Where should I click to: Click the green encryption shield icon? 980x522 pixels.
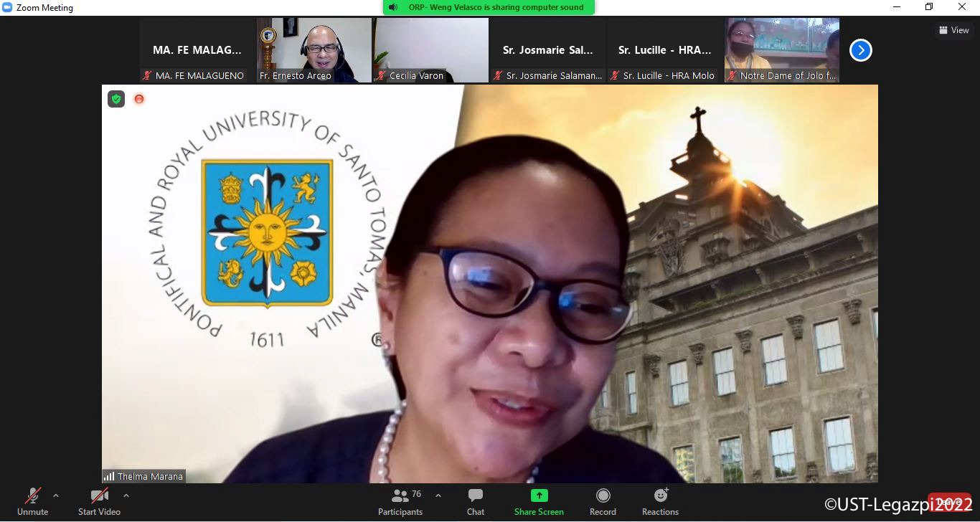tap(116, 99)
